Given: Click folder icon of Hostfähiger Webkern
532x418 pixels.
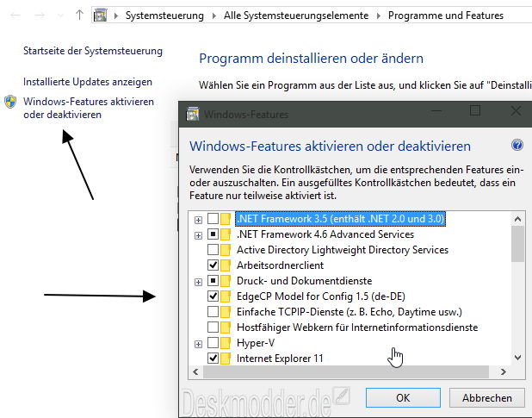Looking at the screenshot, I should click(x=226, y=328).
